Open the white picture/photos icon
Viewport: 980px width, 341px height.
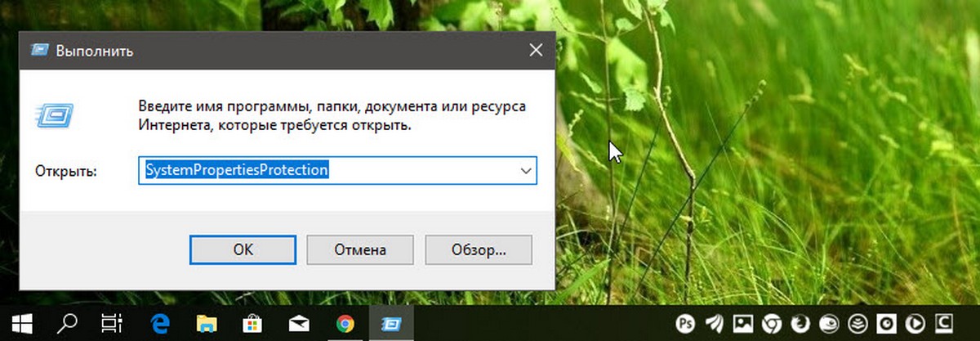click(x=742, y=324)
